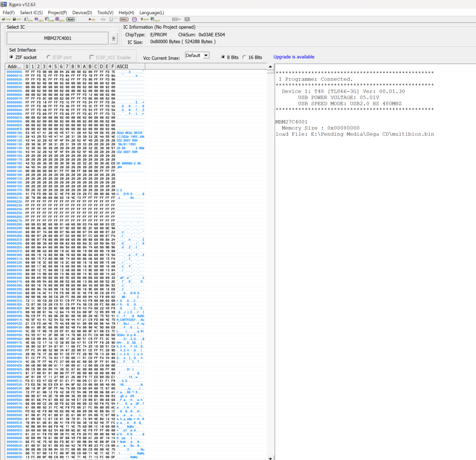Screen dimensions: 476x460
Task: Run the BLANK check toolbar icon
Action: coord(49,19)
